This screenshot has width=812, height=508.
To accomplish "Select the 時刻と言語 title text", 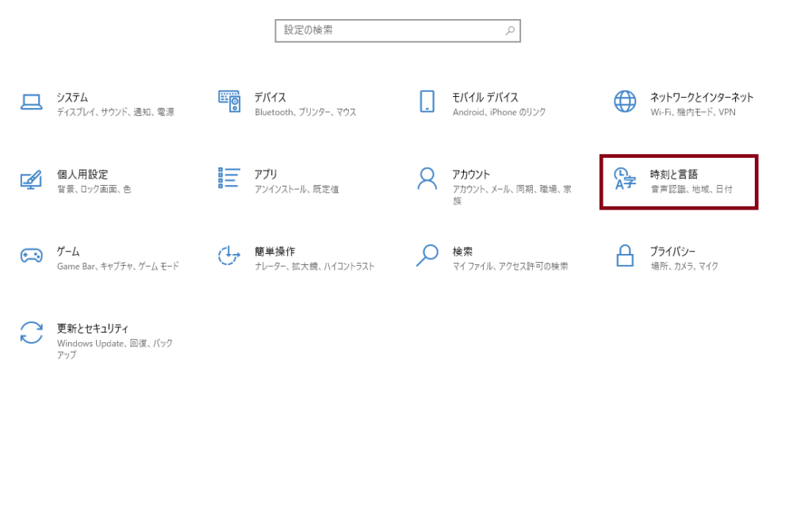I will tap(674, 174).
